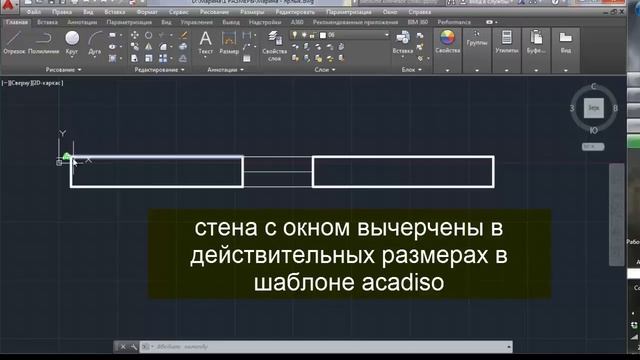
Task: Open the МСК coordinate system dropdown
Action: (x=593, y=147)
